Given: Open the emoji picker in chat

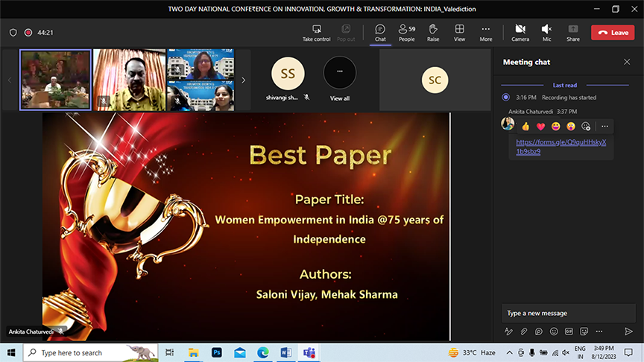Looking at the screenshot, I should click(x=554, y=331).
